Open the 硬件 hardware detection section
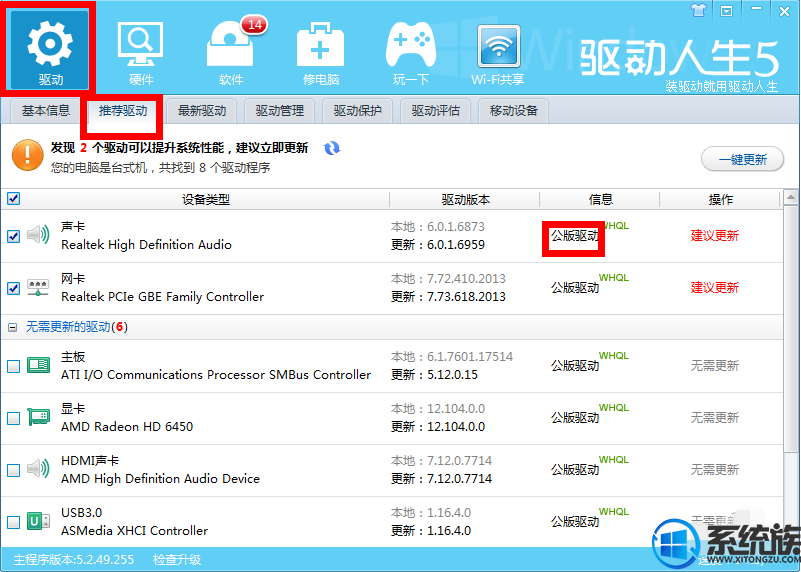801x572 pixels. pyautogui.click(x=140, y=54)
